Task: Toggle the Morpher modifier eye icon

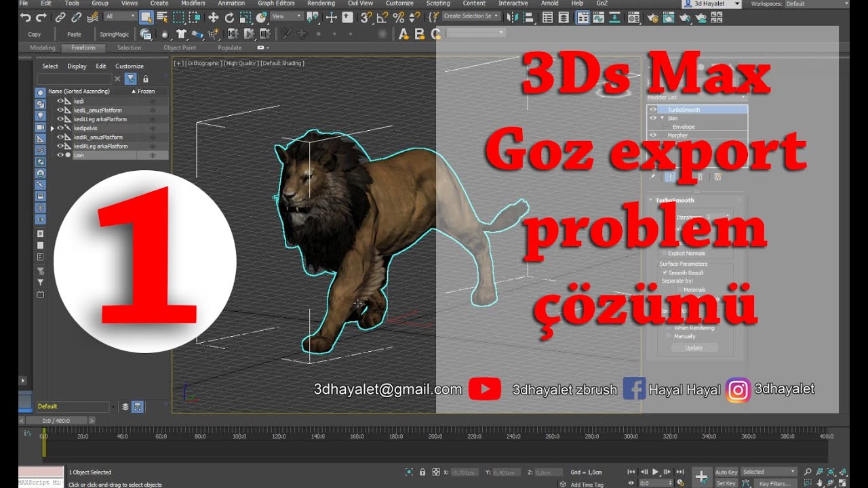Action: 653,136
